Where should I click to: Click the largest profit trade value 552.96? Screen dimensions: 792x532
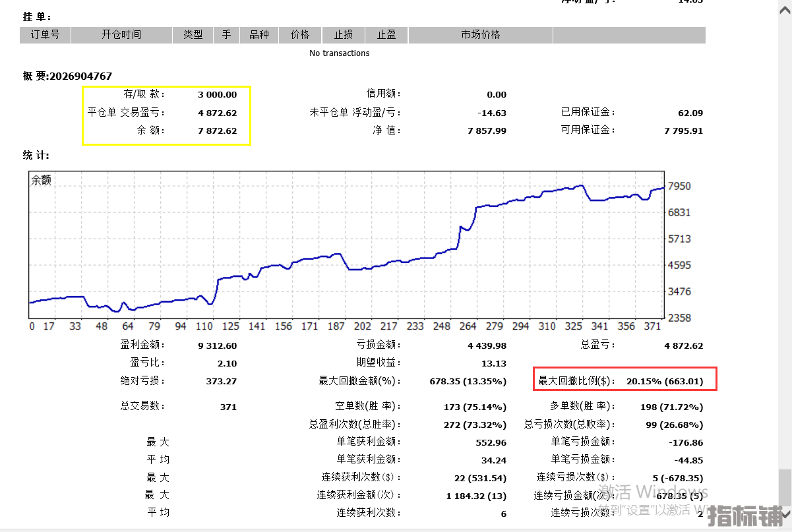(x=491, y=442)
